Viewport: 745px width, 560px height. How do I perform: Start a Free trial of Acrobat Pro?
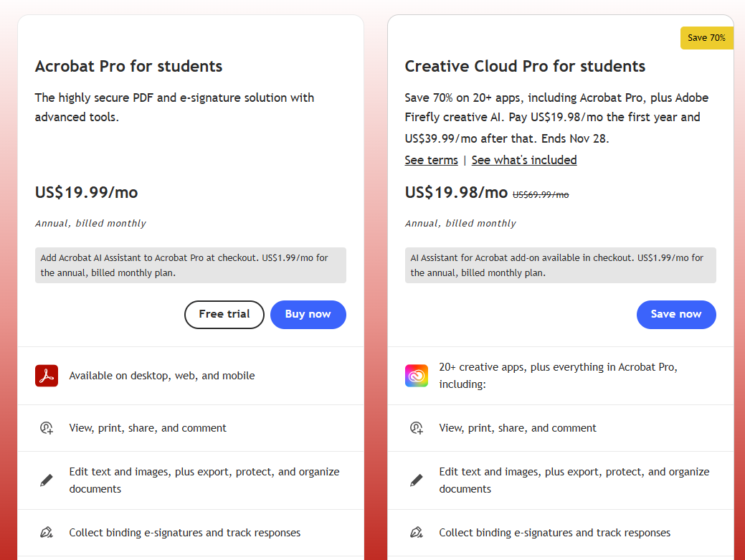[x=224, y=314]
